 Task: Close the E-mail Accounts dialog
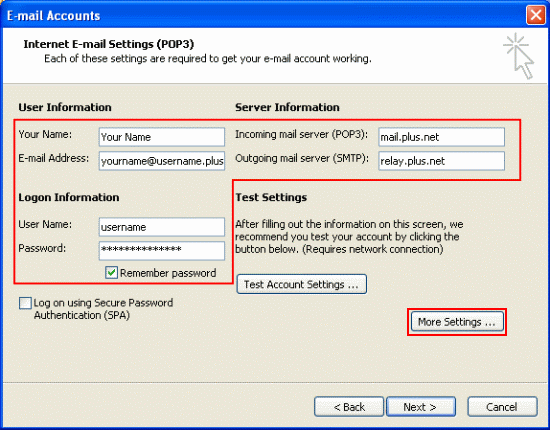point(536,15)
